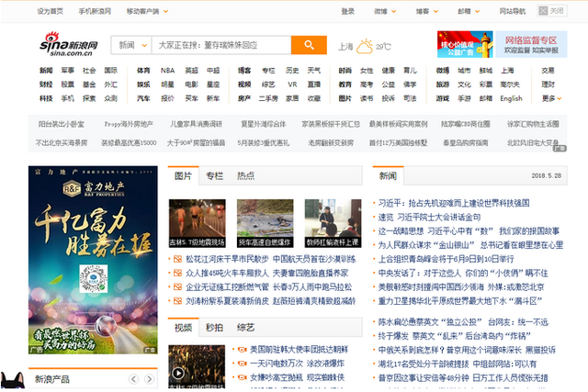The image size is (588, 392).
Task: Click video icon beside 女嫌吵高空抛瓶 headline
Action: [x=243, y=377]
